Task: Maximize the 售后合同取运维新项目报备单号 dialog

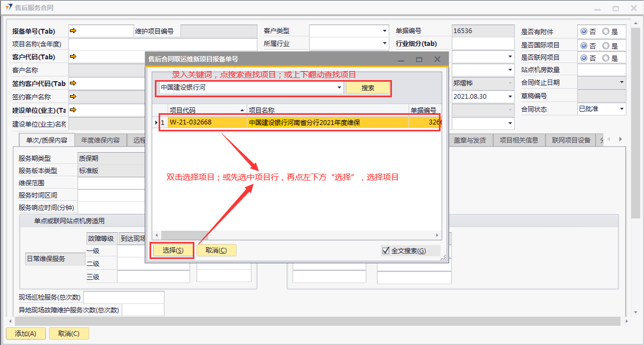Action: (419, 59)
